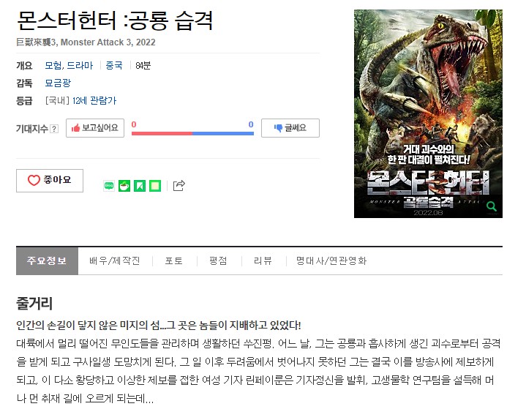Click the 묘금광 director link
This screenshot has width=526, height=420.
coord(58,83)
